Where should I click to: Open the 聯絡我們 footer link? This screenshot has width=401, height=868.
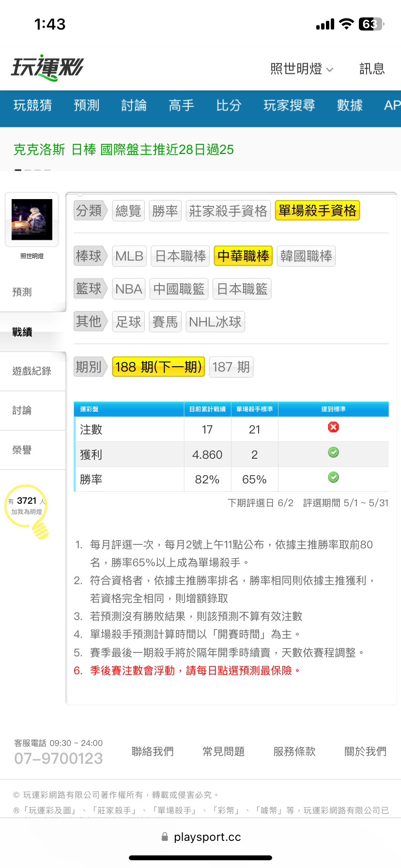click(153, 751)
